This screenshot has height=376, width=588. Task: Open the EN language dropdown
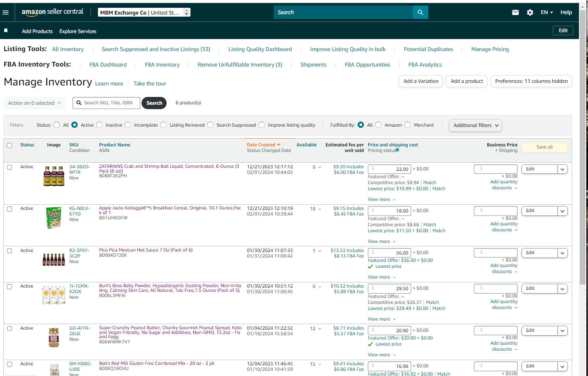[x=547, y=12]
